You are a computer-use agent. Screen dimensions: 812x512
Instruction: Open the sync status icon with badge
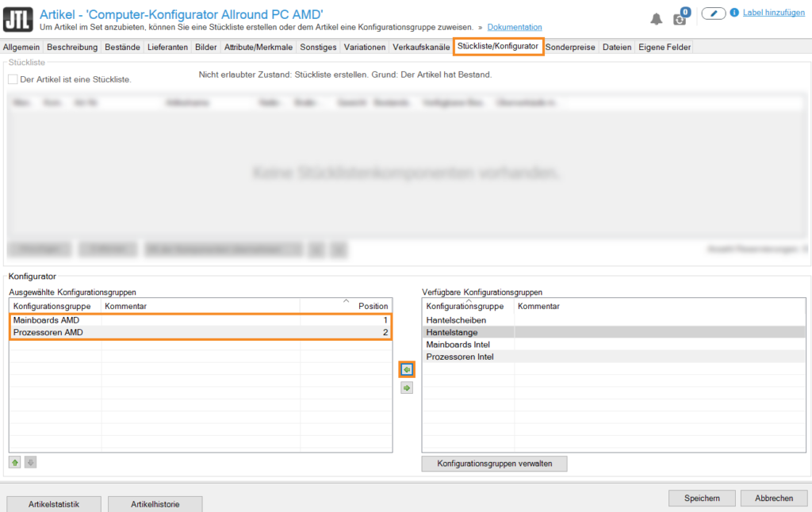680,17
